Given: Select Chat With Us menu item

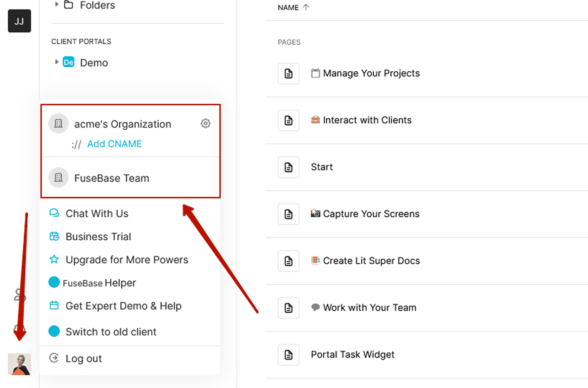Looking at the screenshot, I should point(97,214).
